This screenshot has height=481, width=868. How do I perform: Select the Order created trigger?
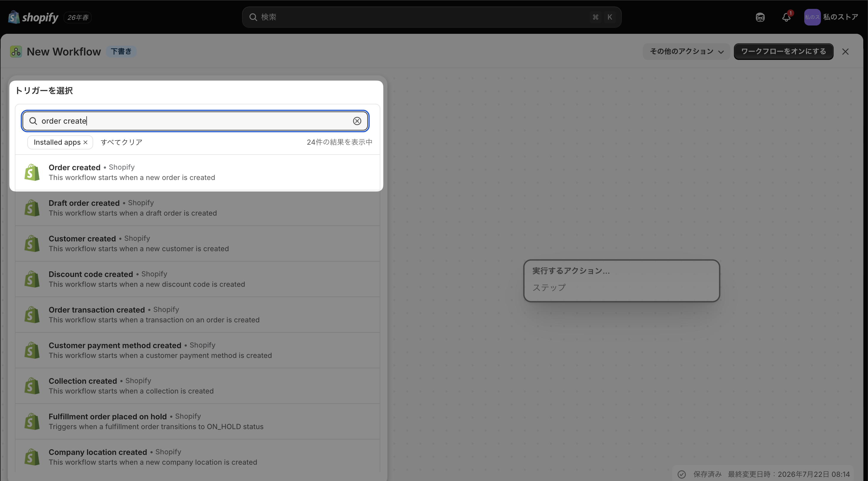[x=198, y=173]
